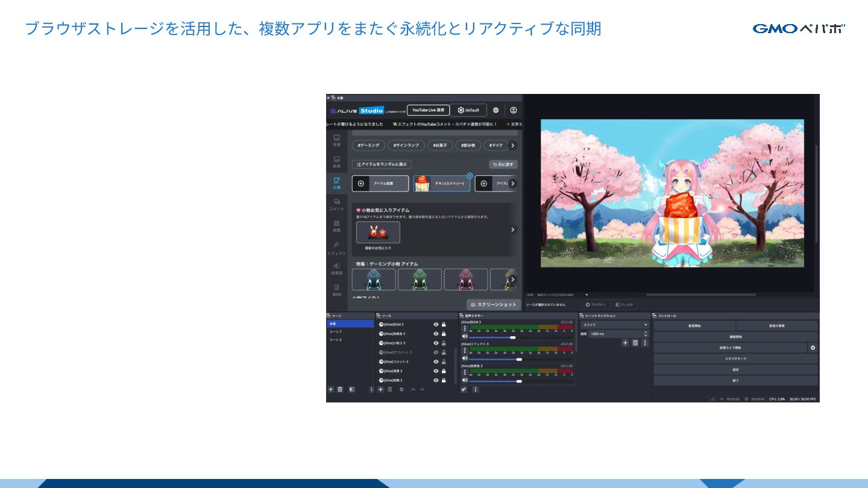This screenshot has width=868, height=488.
Task: Select the #ゲーミング tag
Action: click(368, 145)
